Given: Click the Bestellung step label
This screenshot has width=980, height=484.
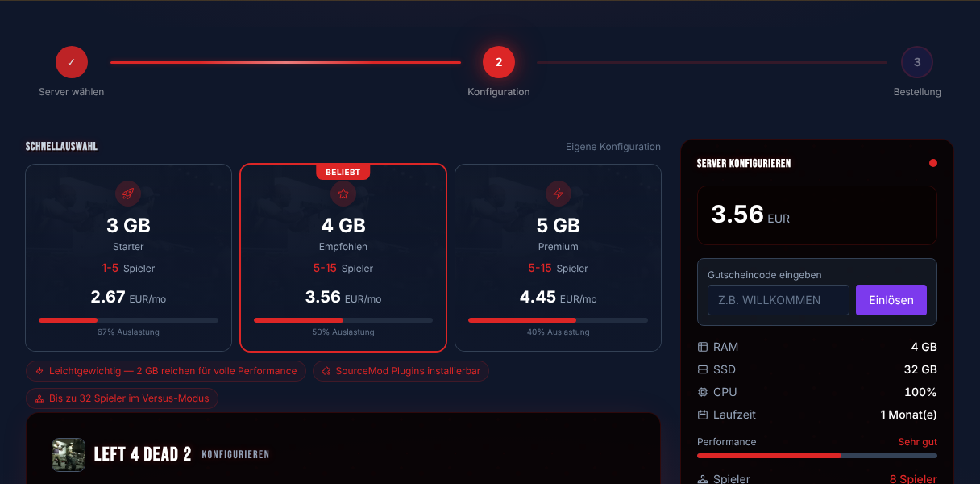Looking at the screenshot, I should tap(917, 92).
